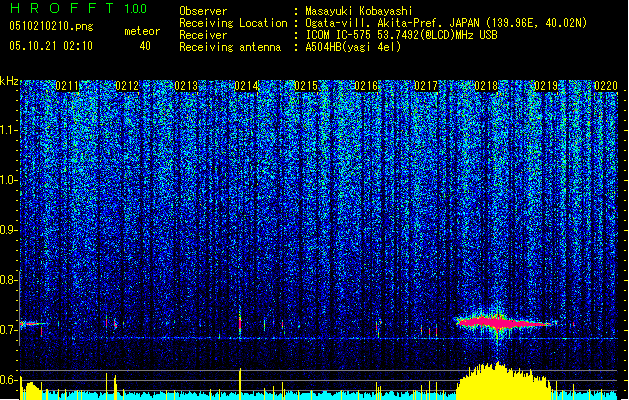Click the tall yellow intensity spike below 0214

(x=240, y=383)
